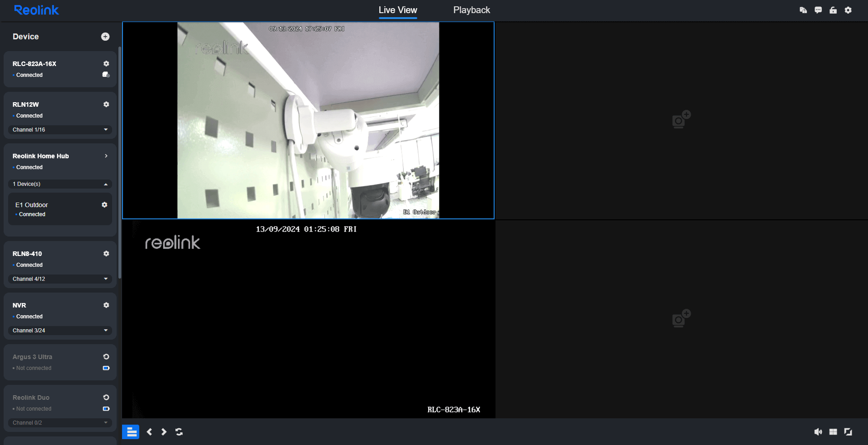Image resolution: width=868 pixels, height=445 pixels.
Task: Click the Device panel heading
Action: 26,37
